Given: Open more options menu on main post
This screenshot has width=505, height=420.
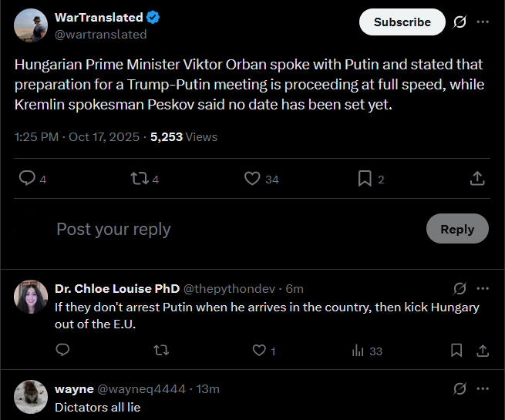Looking at the screenshot, I should point(483,22).
